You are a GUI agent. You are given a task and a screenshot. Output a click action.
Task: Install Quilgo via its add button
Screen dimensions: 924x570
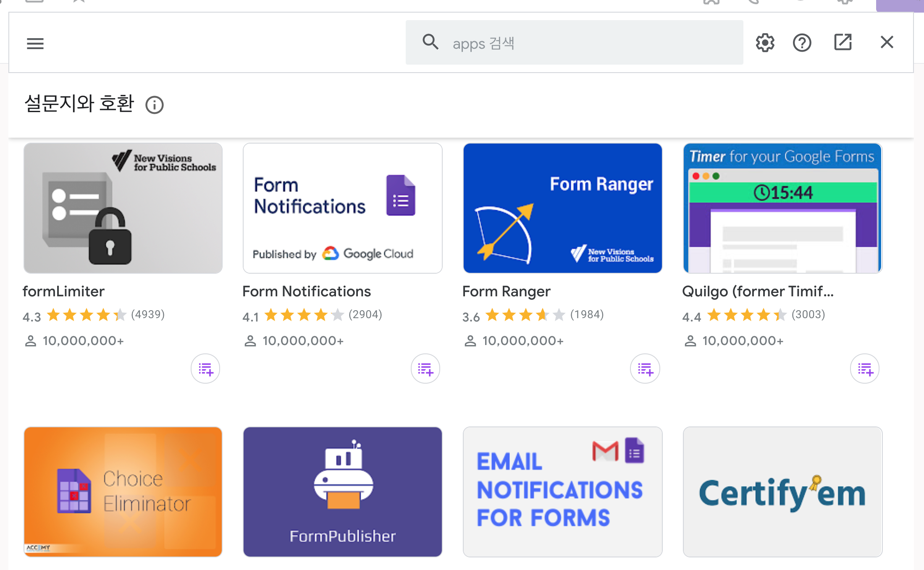tap(865, 369)
